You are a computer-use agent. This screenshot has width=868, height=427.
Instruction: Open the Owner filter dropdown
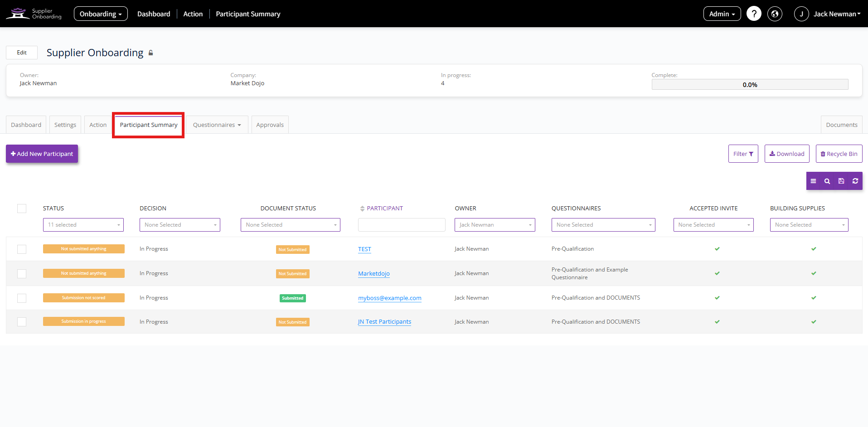click(x=495, y=225)
